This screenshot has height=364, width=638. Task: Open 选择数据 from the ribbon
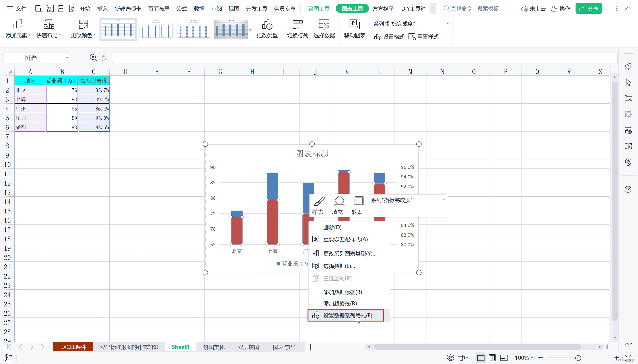click(324, 25)
